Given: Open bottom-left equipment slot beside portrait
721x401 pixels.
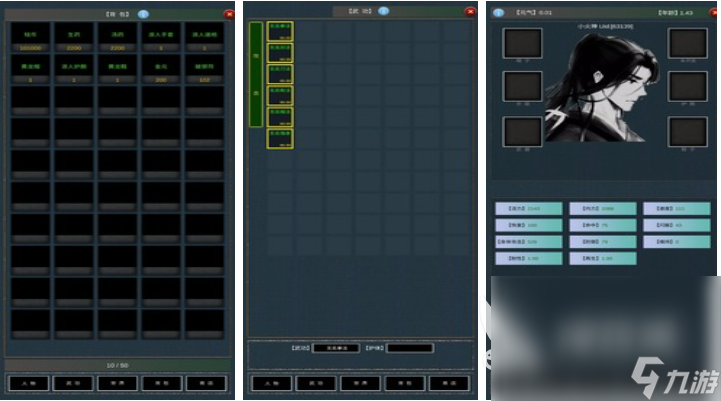Looking at the screenshot, I should (x=522, y=132).
